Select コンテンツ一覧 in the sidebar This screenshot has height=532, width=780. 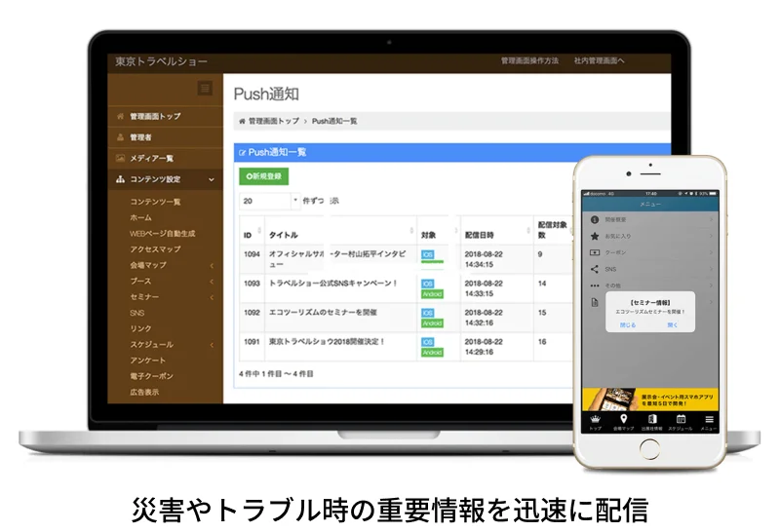click(x=155, y=202)
